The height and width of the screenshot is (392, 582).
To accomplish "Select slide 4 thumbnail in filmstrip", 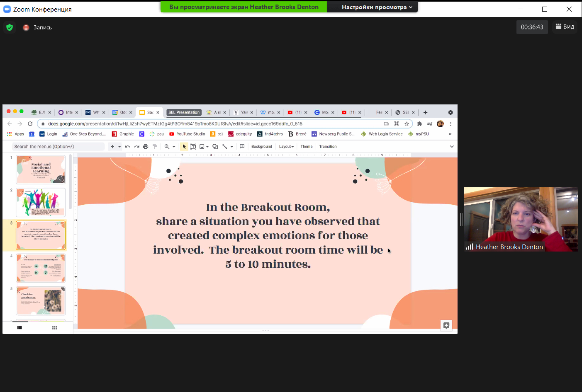I will (41, 268).
